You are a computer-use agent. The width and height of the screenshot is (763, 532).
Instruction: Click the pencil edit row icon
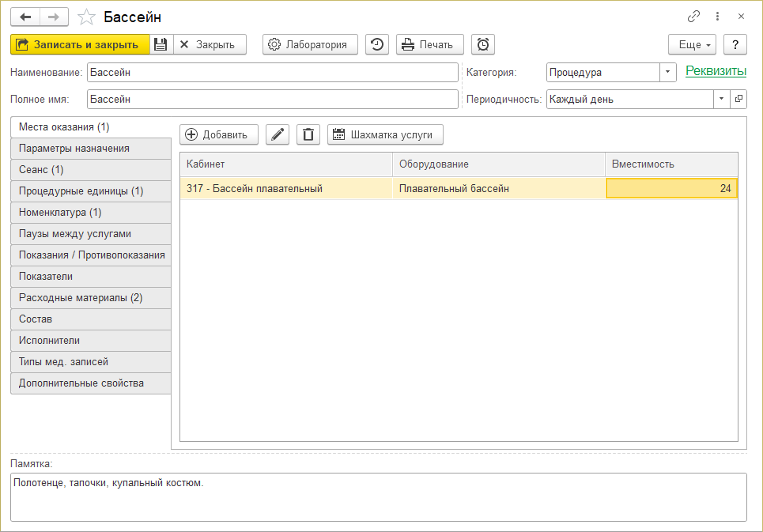click(x=277, y=134)
